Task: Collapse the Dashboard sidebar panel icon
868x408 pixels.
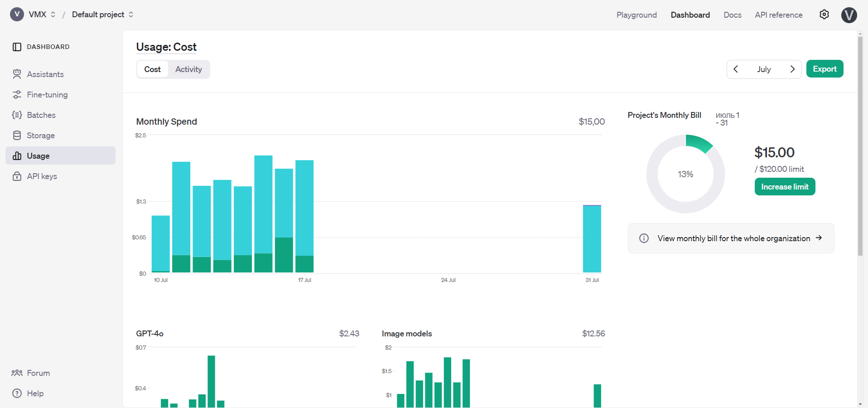Action: point(17,47)
